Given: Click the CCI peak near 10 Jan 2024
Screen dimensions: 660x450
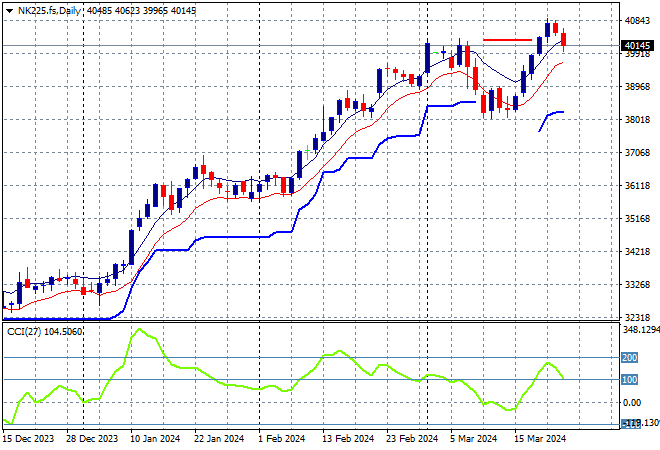Looking at the screenshot, I should pos(139,329).
